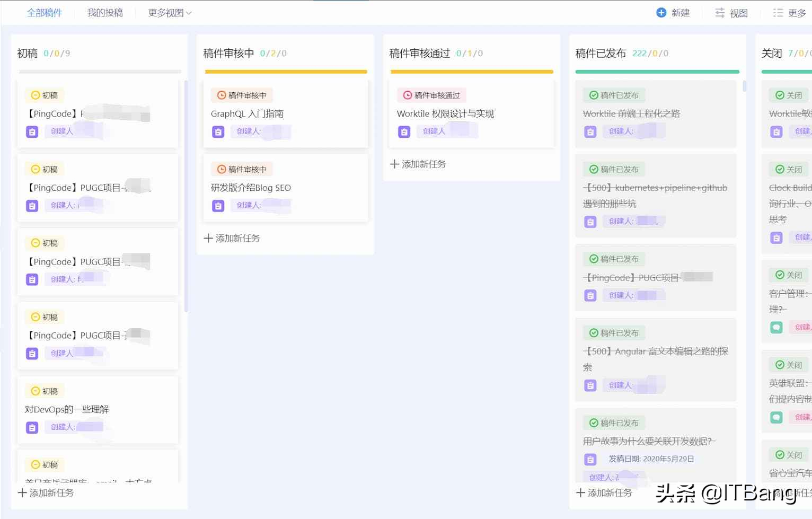
Task: Open the 研发版介绍Blog SEO card
Action: pos(285,188)
